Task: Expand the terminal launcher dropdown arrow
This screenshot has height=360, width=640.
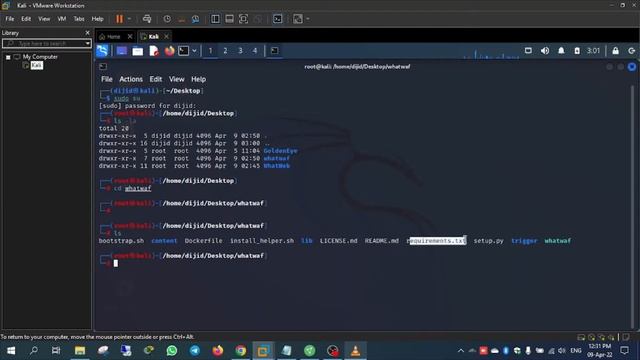Action: [194, 51]
